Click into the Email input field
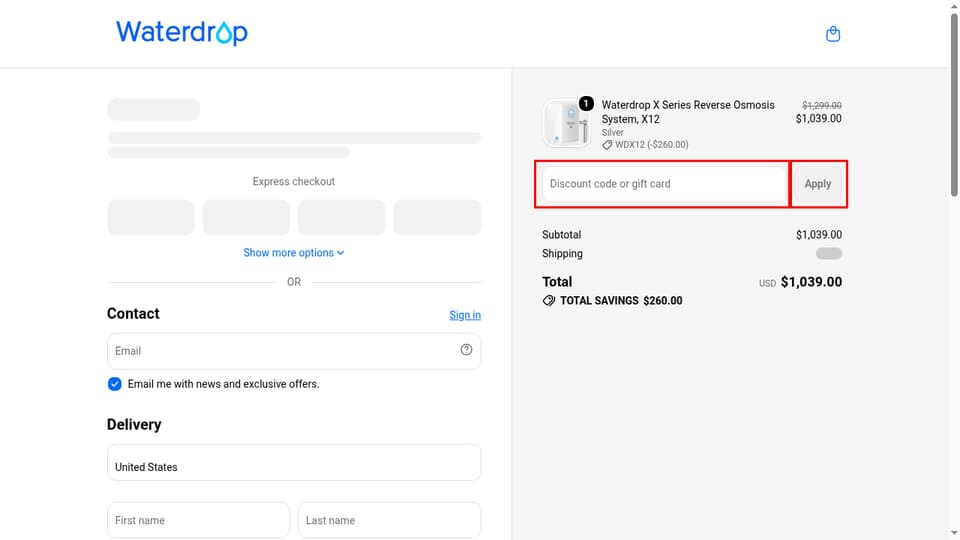The width and height of the screenshot is (960, 540). [x=294, y=351]
